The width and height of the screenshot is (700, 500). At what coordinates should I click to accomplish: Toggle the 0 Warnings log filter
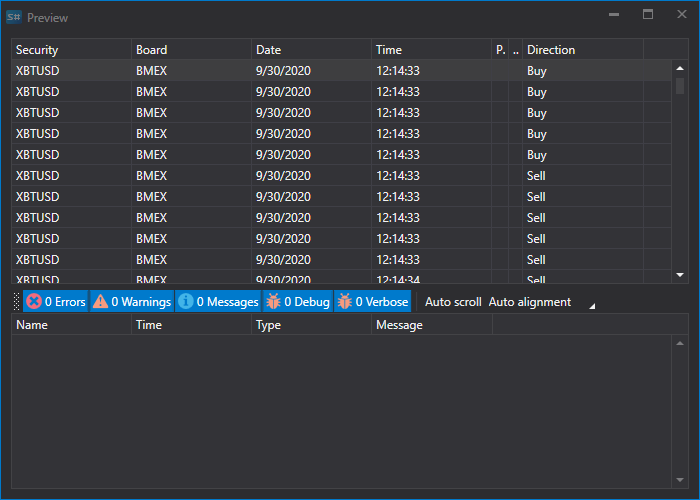pyautogui.click(x=132, y=302)
